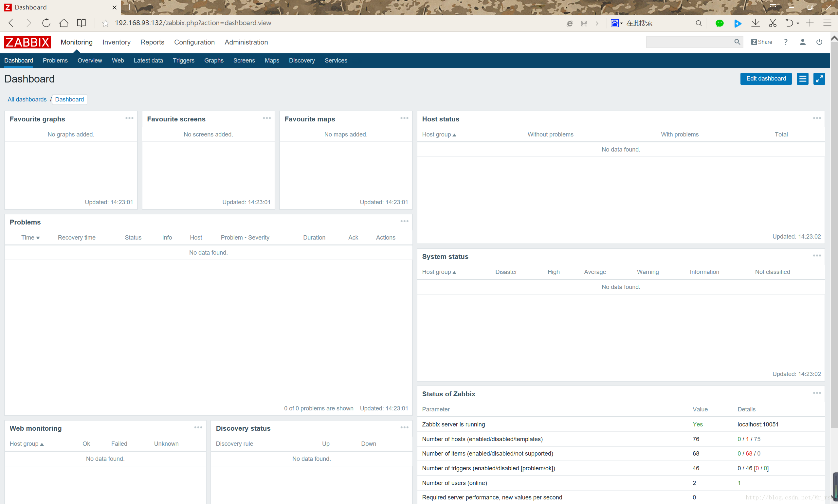Switch to the Triggers tab
838x504 pixels.
pos(183,60)
